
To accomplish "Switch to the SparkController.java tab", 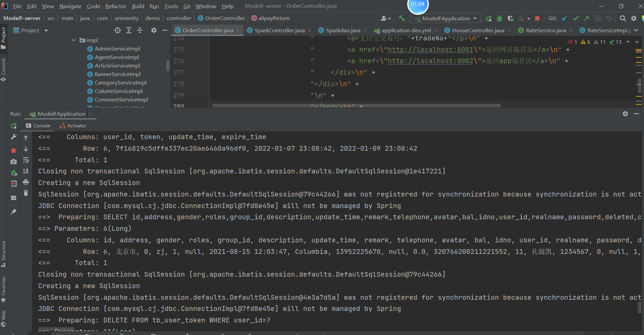I will (x=280, y=30).
